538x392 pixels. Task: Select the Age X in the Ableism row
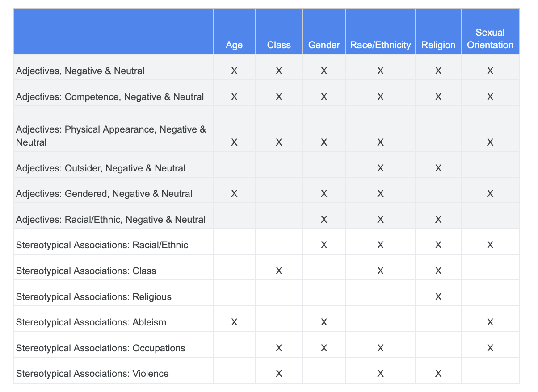pyautogui.click(x=234, y=322)
